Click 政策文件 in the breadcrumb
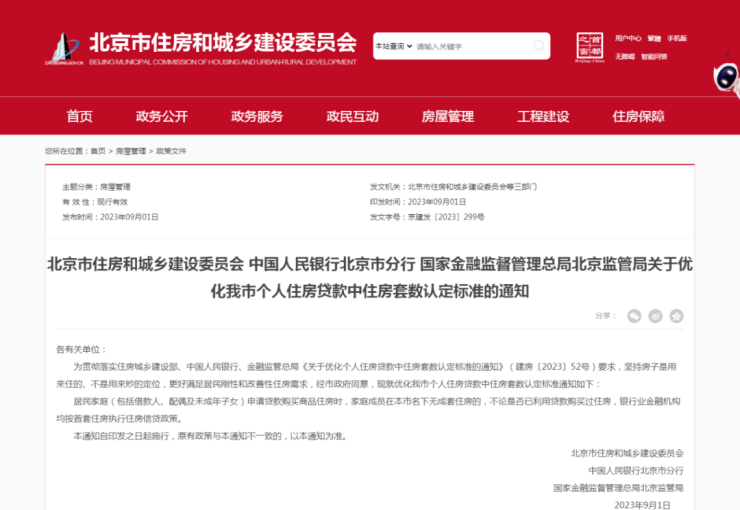The width and height of the screenshot is (740, 510). point(171,151)
